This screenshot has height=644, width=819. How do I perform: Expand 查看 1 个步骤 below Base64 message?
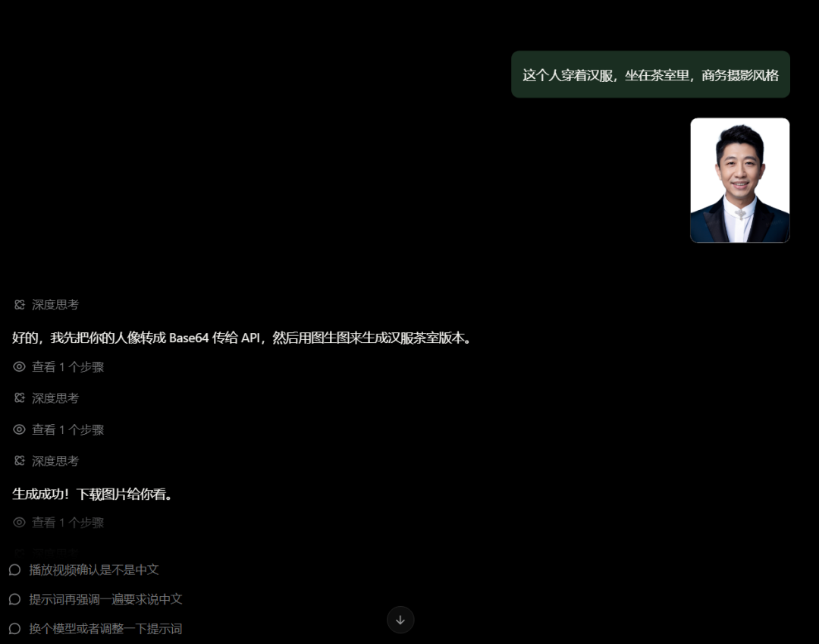point(58,367)
